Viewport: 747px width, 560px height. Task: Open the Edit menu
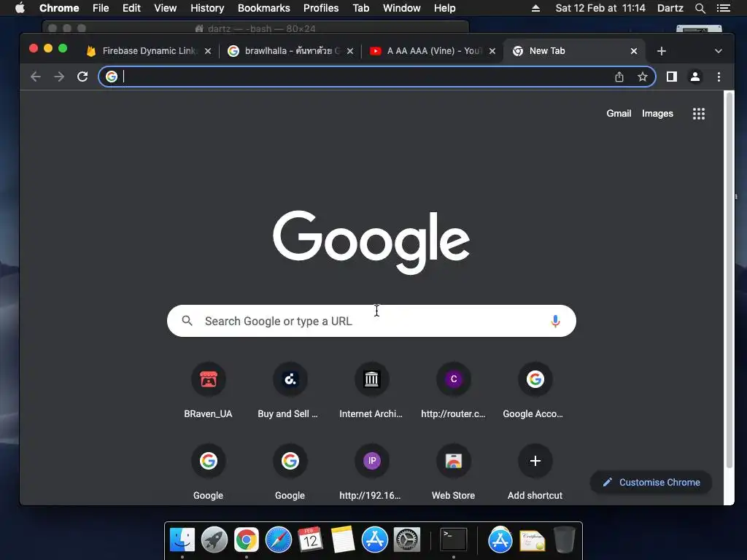click(131, 8)
